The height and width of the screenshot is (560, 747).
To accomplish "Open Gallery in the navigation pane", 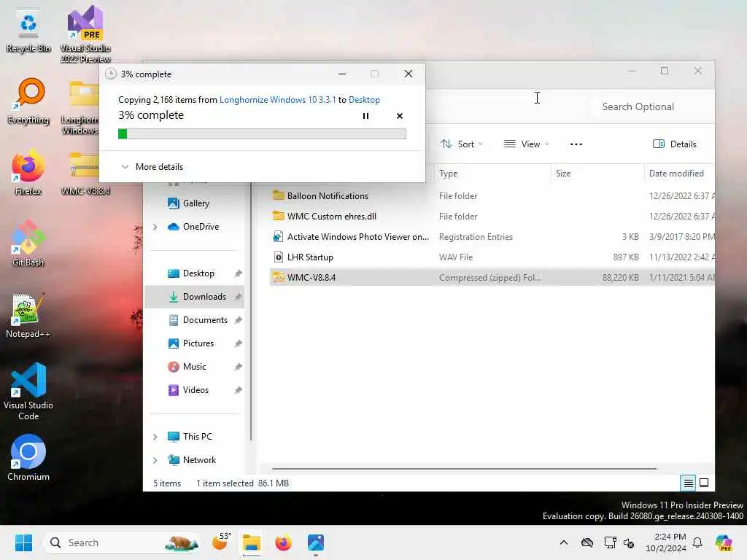I will (189, 203).
